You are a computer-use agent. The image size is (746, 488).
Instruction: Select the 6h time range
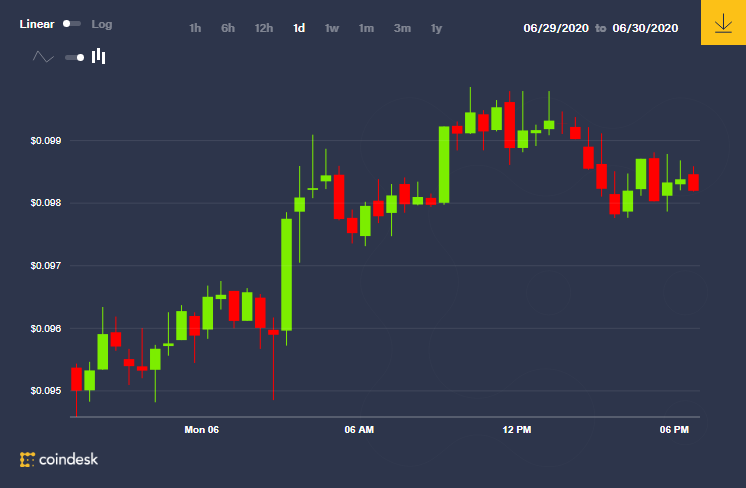(x=228, y=28)
